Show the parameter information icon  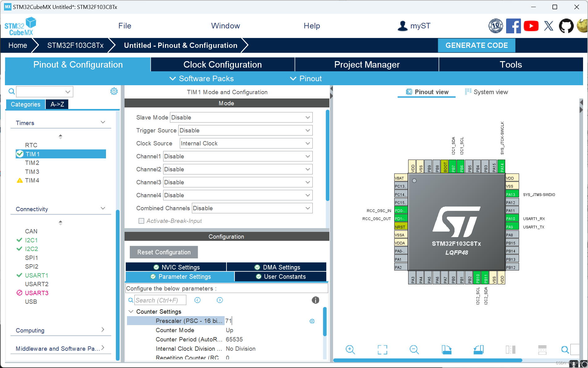tap(315, 300)
